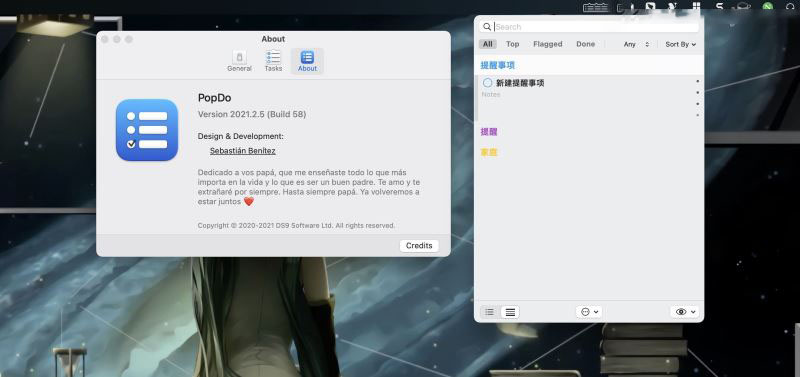Close the About window

tap(105, 39)
